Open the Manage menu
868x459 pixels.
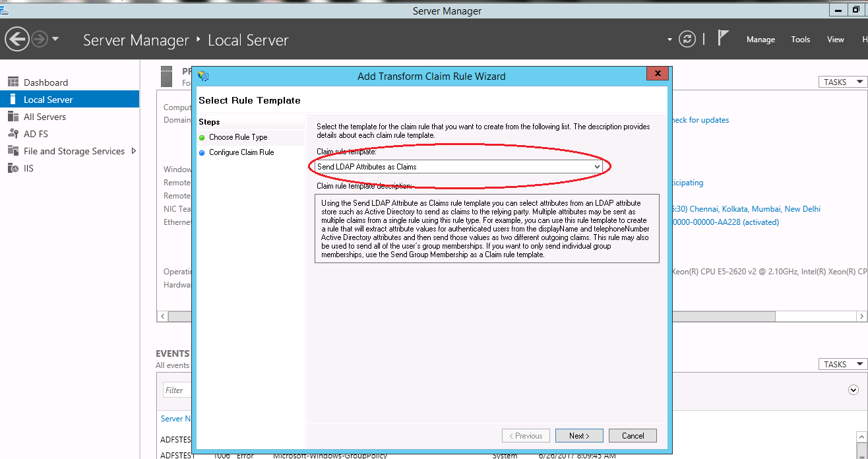[760, 40]
